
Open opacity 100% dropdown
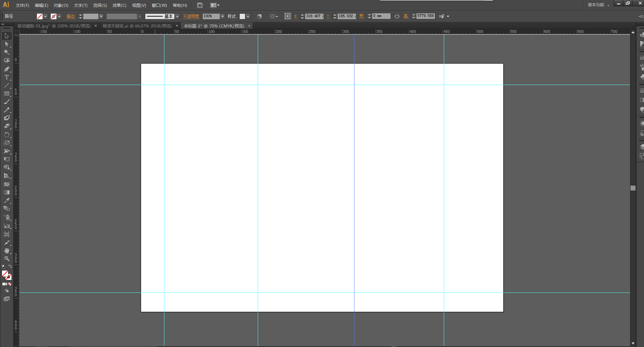pos(223,16)
